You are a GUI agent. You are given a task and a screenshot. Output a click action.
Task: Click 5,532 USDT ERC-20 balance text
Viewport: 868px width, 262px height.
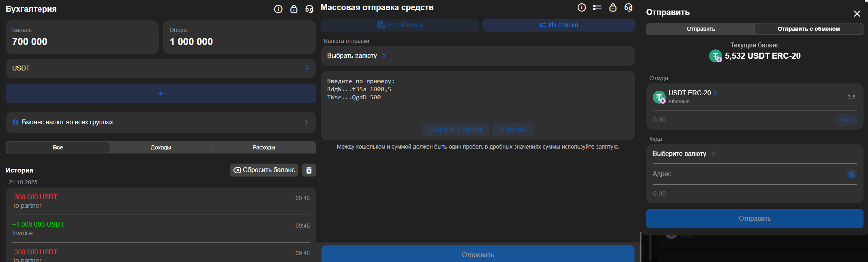tap(763, 56)
